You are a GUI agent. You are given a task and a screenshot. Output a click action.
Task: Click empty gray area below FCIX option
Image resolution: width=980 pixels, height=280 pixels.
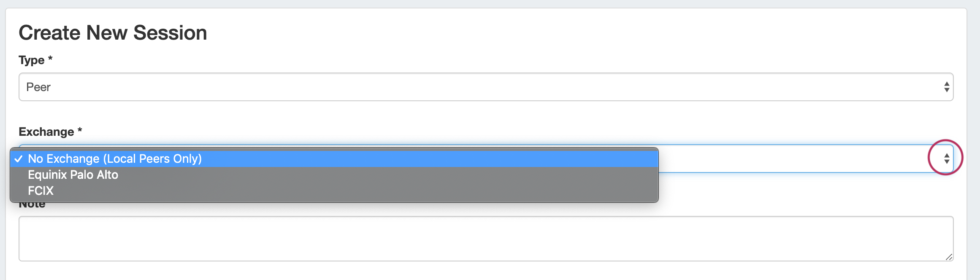point(338,199)
